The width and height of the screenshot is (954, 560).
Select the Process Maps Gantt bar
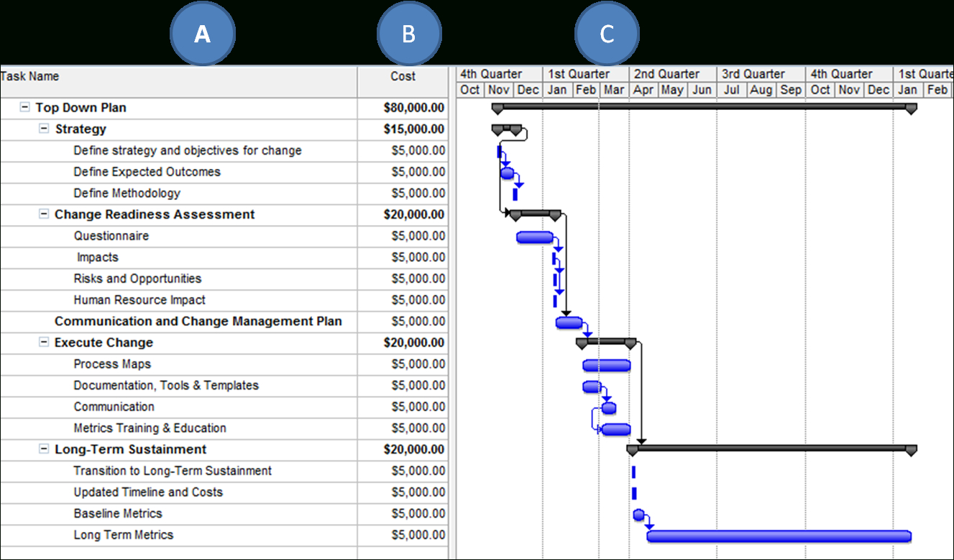[607, 365]
